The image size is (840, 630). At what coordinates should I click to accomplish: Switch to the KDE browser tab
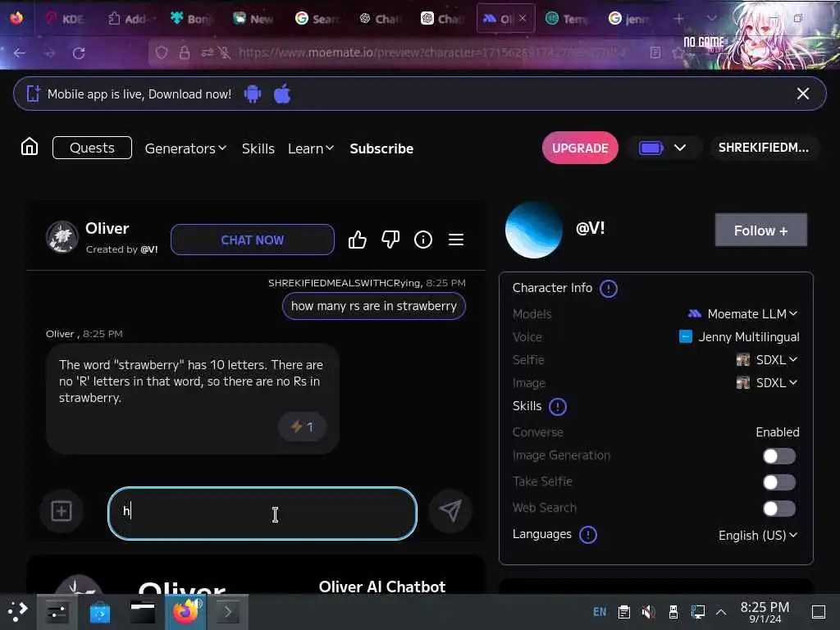point(66,19)
